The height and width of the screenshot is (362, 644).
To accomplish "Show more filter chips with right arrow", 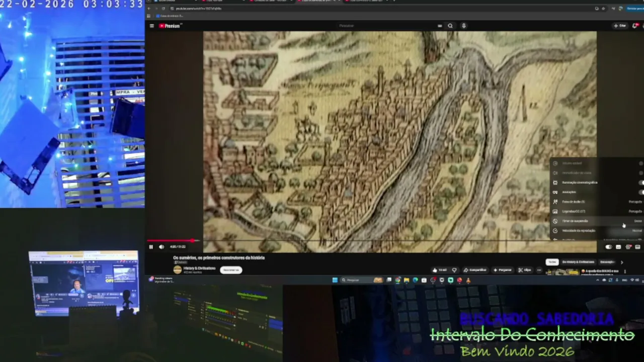I will tap(622, 262).
